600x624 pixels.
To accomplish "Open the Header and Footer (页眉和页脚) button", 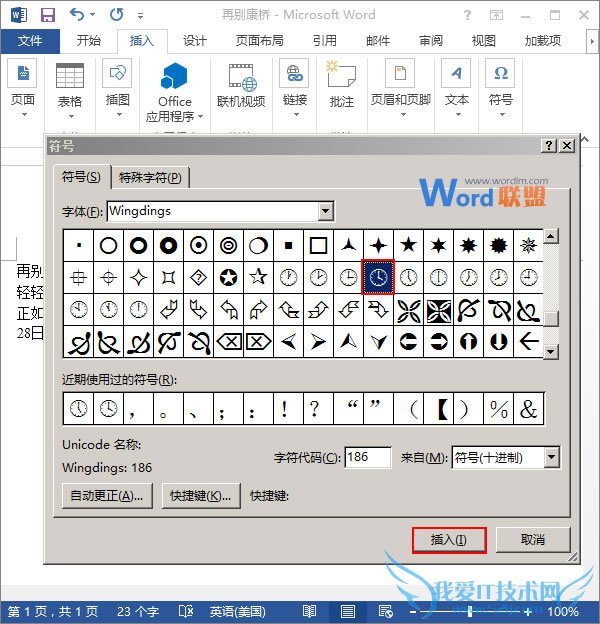I will pos(401,88).
